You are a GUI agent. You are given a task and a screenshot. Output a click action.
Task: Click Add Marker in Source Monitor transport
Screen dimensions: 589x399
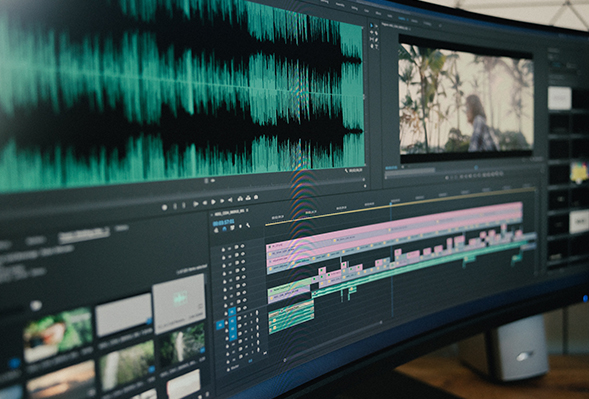[x=165, y=207]
